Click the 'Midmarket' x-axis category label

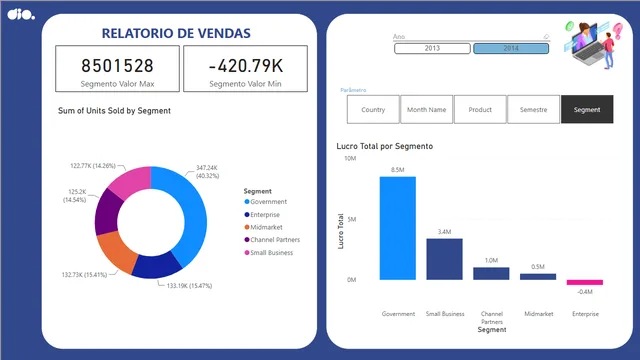point(539,314)
